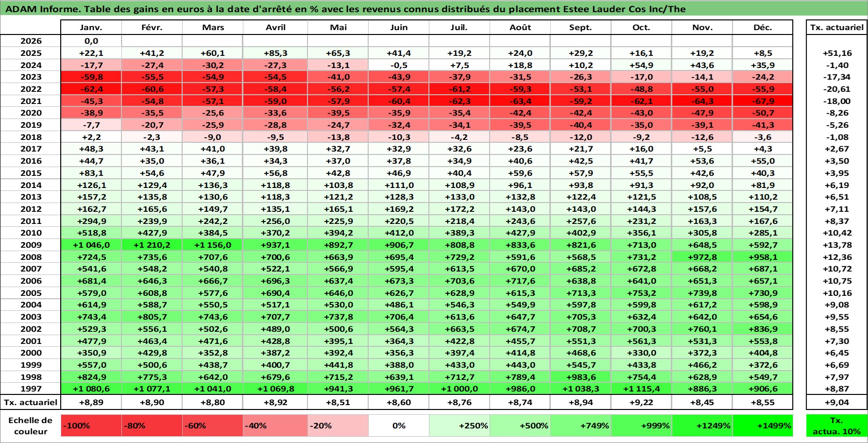Click the +1 115,4 cell in 1997 Oct.
The width and height of the screenshot is (868, 443).
[x=641, y=389]
